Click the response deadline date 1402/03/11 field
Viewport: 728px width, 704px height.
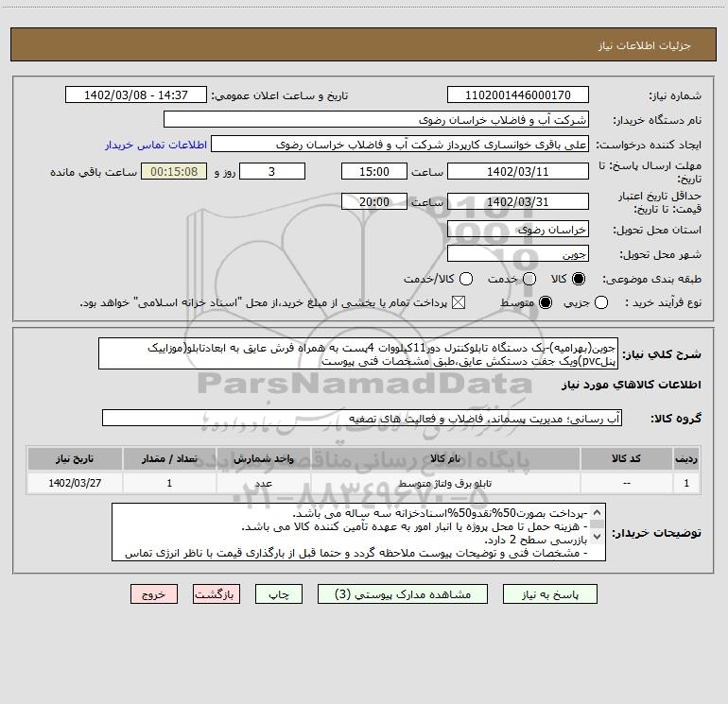click(x=518, y=171)
